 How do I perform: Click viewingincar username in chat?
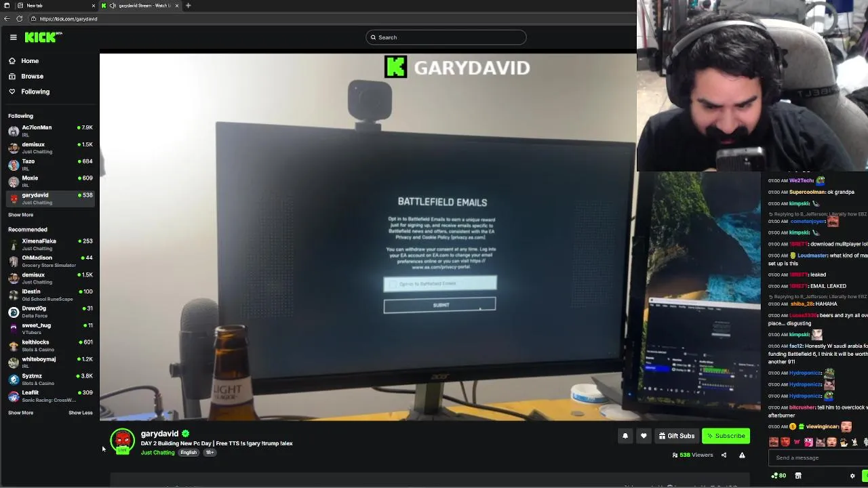[x=822, y=426]
